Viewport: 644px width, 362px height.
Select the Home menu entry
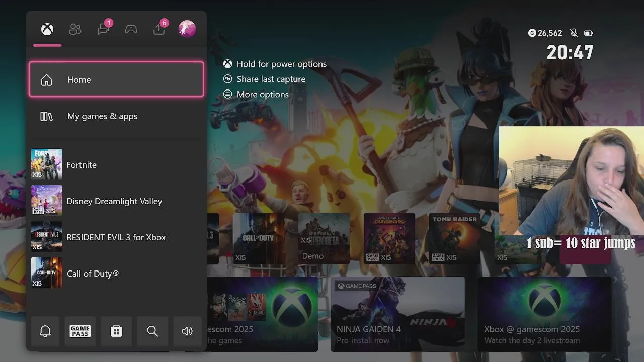116,79
